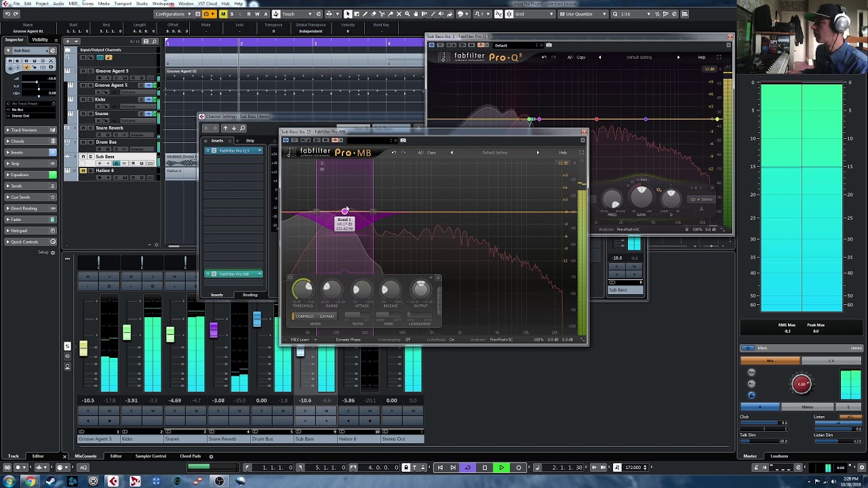Open the Configurations dropdown

pyautogui.click(x=173, y=14)
